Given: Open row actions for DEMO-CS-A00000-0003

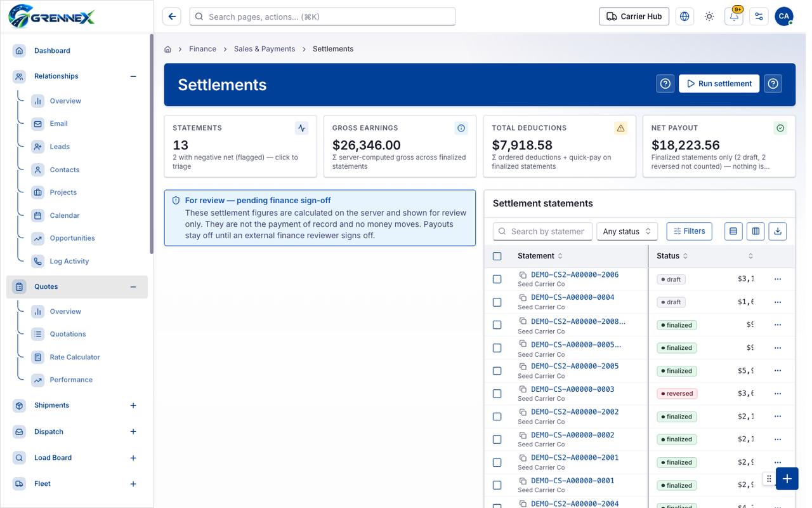Looking at the screenshot, I should (778, 394).
